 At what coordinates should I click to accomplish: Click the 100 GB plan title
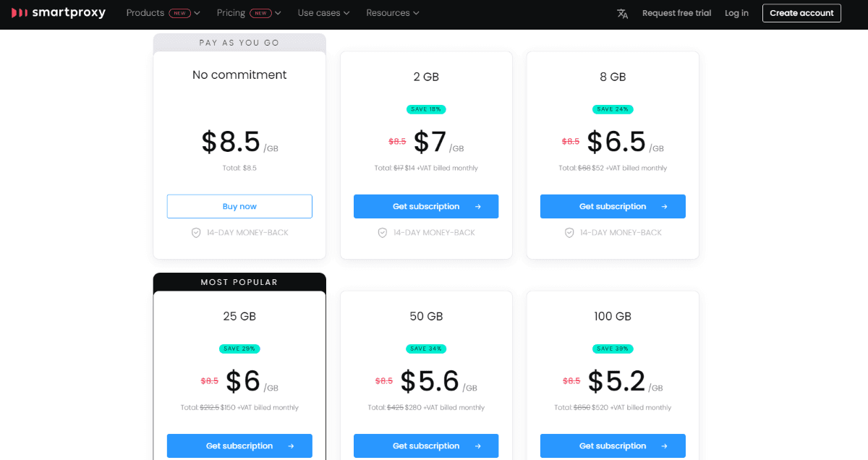tap(613, 316)
